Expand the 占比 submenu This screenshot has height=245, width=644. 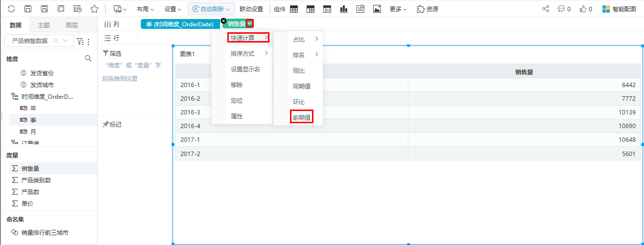(298, 39)
